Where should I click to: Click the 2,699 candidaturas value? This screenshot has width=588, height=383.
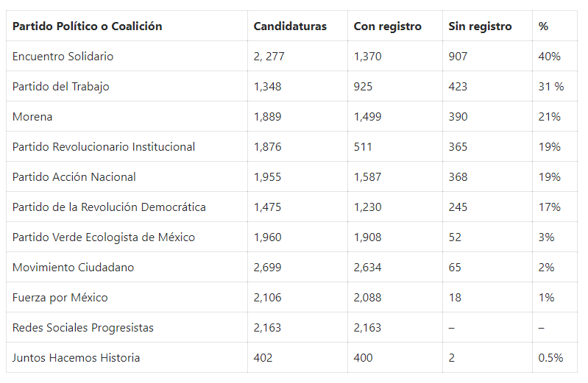(267, 268)
